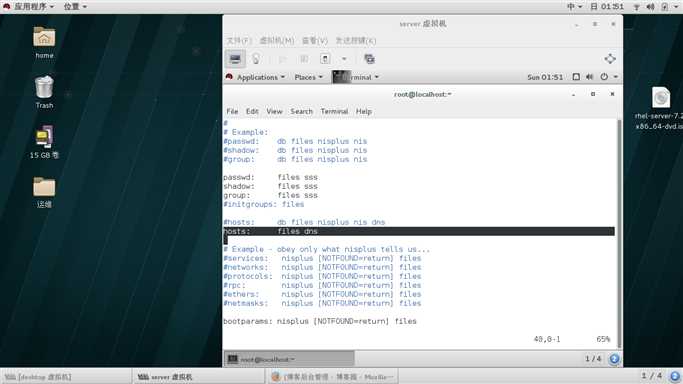Image resolution: width=683 pixels, height=384 pixels.
Task: Click host battery status icon
Action: tap(665, 7)
